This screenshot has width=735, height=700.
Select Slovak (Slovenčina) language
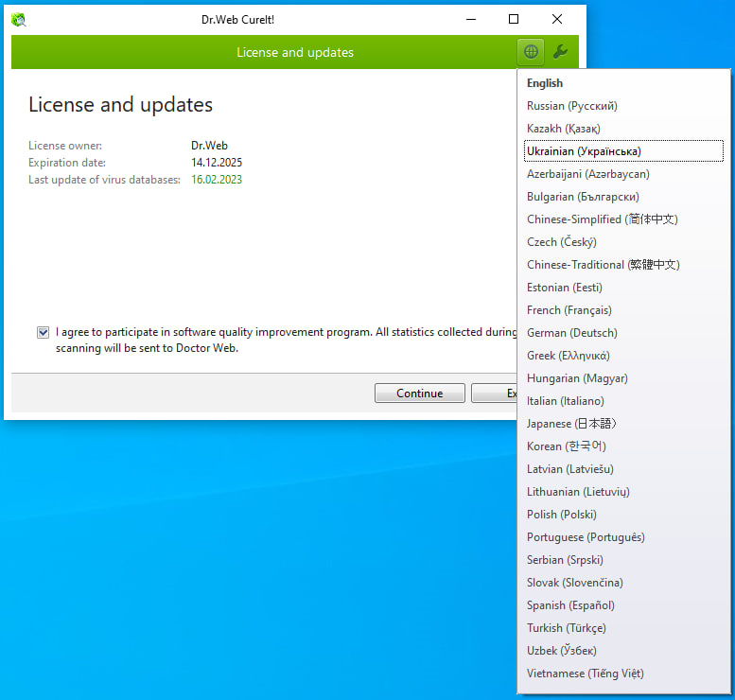pyautogui.click(x=623, y=583)
